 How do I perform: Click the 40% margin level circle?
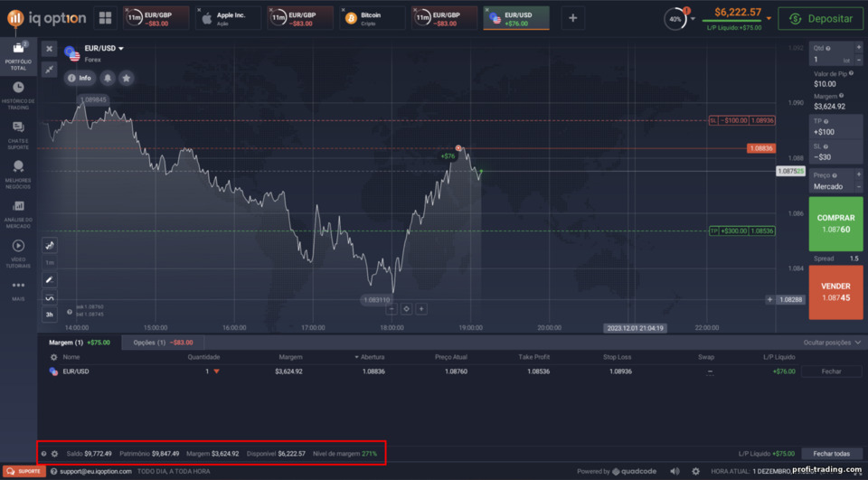pyautogui.click(x=675, y=19)
